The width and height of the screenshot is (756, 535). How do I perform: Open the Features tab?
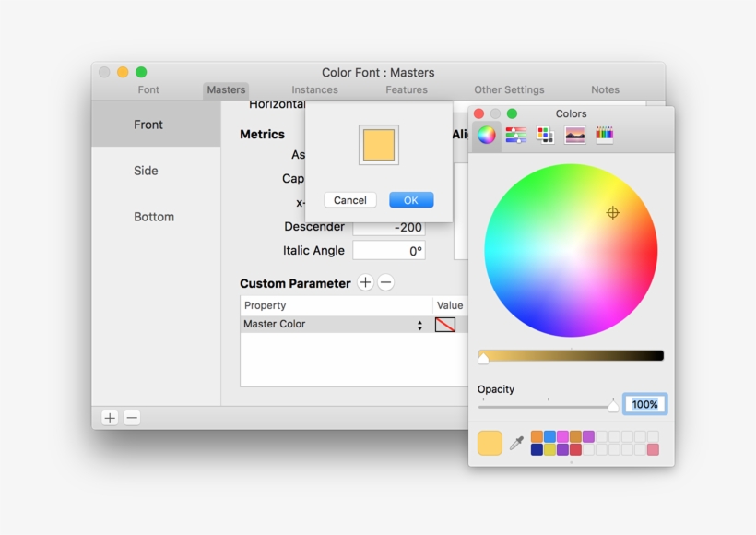click(407, 89)
